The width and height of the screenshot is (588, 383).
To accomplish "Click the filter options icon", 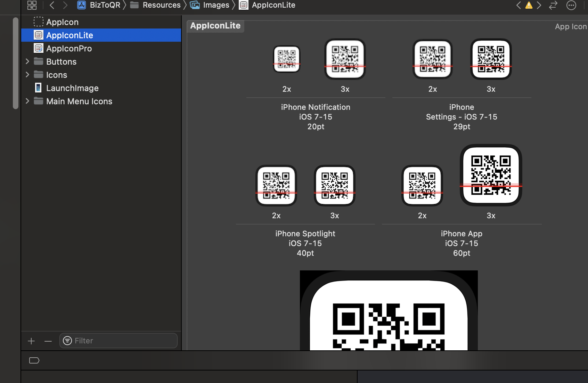I will click(x=67, y=341).
